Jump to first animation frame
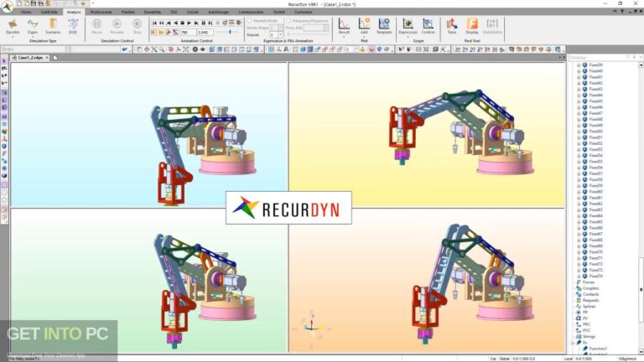 (x=155, y=23)
